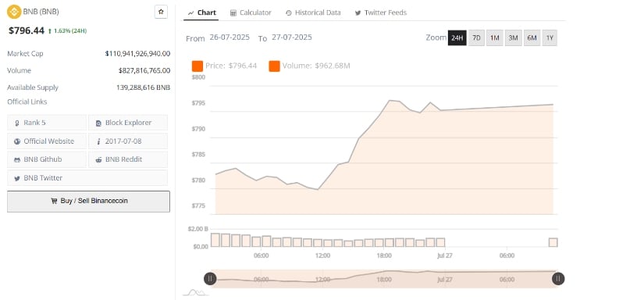This screenshot has height=300, width=644.
Task: Switch to the Calculator tab
Action: (251, 12)
